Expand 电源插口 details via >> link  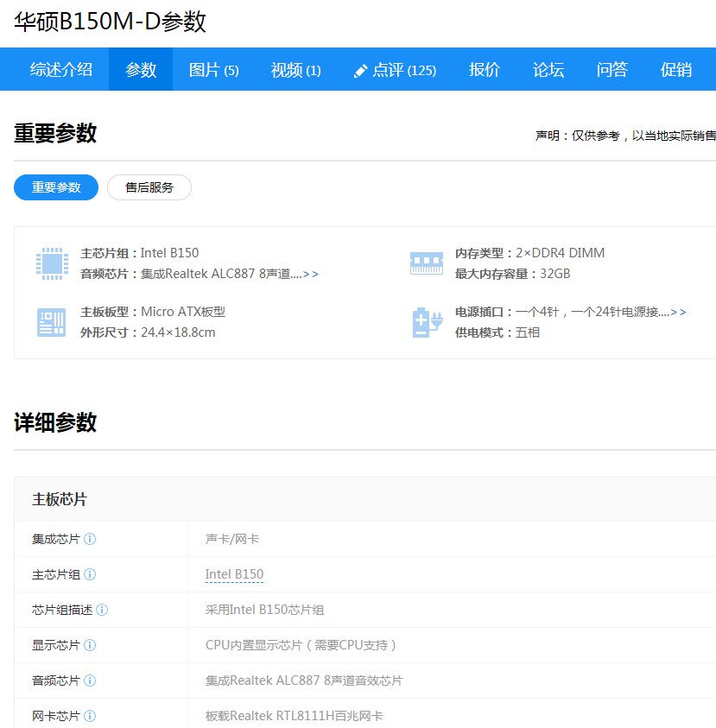pos(678,312)
